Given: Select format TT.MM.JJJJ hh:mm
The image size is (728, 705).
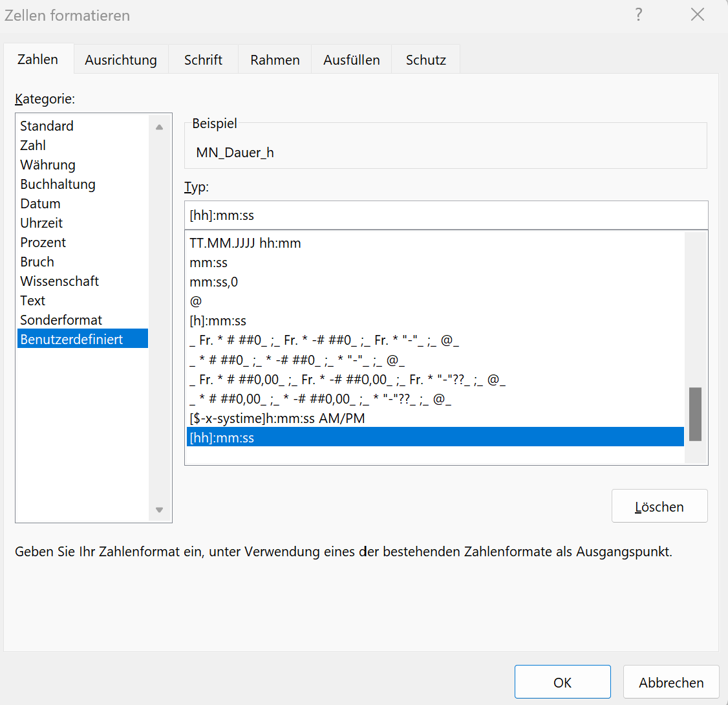Looking at the screenshot, I should [435, 243].
